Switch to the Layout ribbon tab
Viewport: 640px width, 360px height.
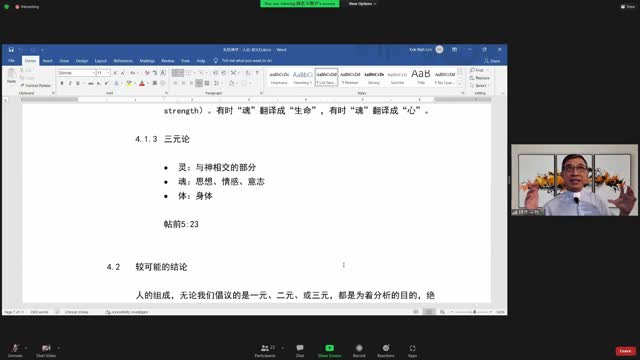pos(100,61)
